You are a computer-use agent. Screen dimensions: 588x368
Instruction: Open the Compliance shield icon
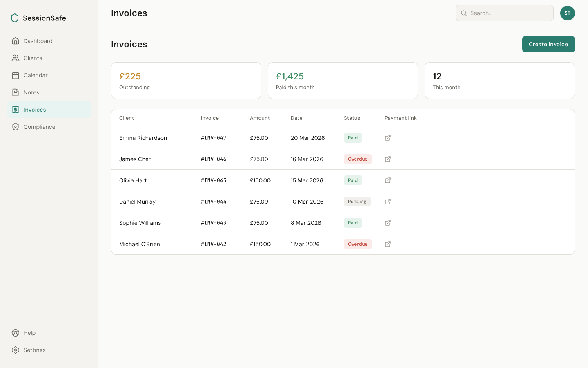[x=15, y=127]
